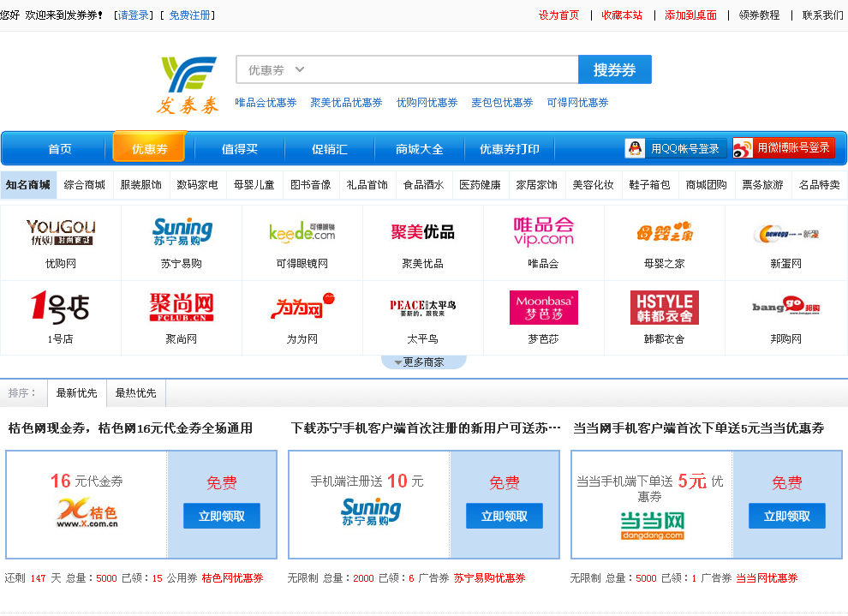Open the YouGou 优购网 merchant logo
This screenshot has width=848, height=616.
61,232
